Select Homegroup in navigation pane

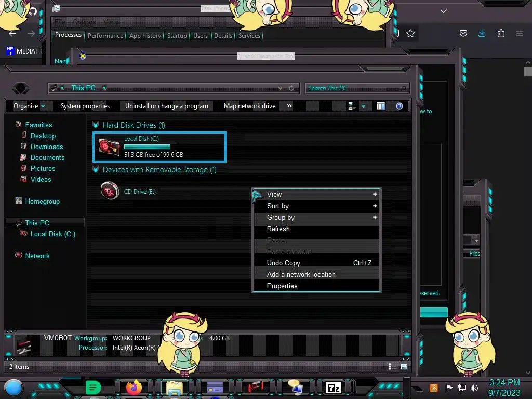click(x=42, y=201)
